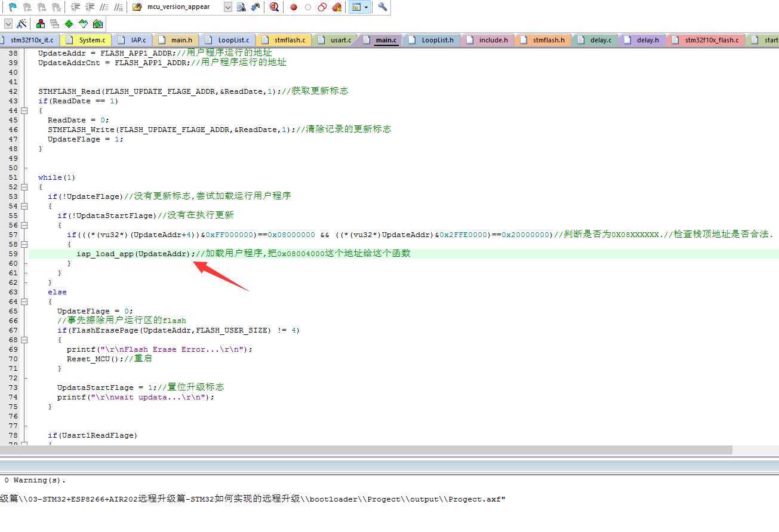The height and width of the screenshot is (532, 779).
Task: Kill all breakpoints
Action: [337, 7]
